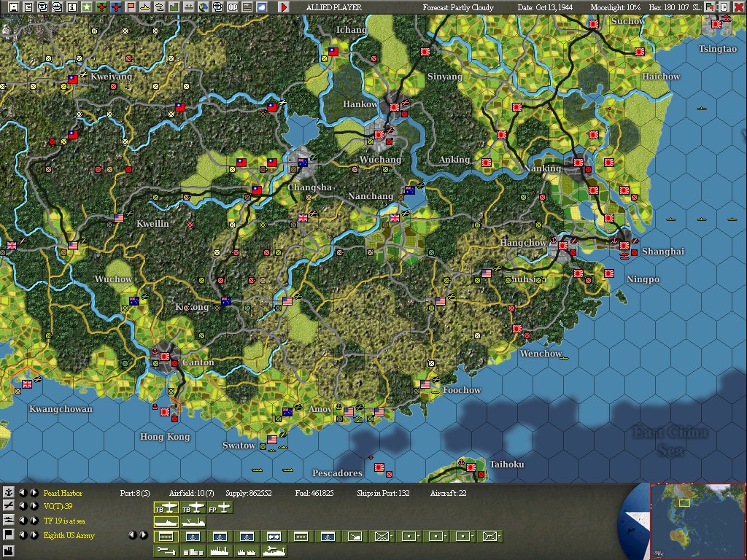
Task: Click the flag icon beside Eighth US Army
Action: 9,534
